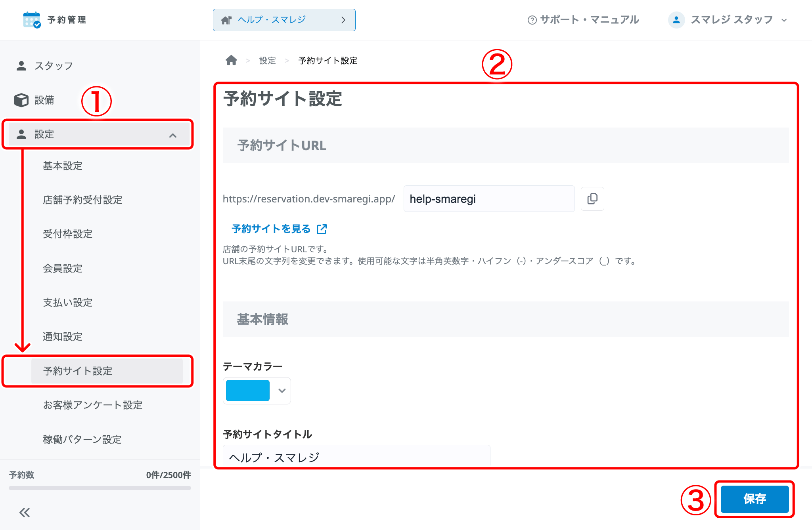Open 通知設定 in the sidebar

pyautogui.click(x=63, y=336)
